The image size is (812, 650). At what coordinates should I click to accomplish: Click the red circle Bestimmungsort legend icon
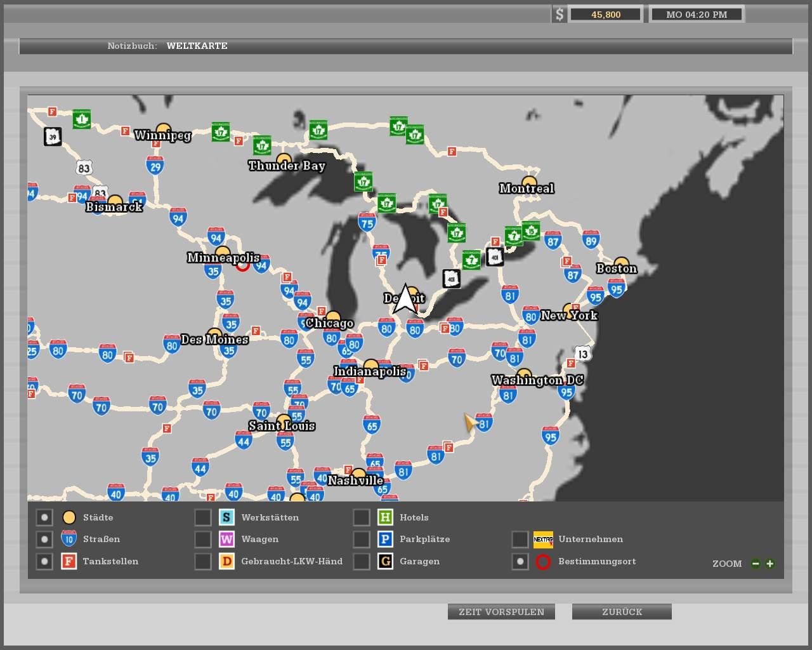543,562
